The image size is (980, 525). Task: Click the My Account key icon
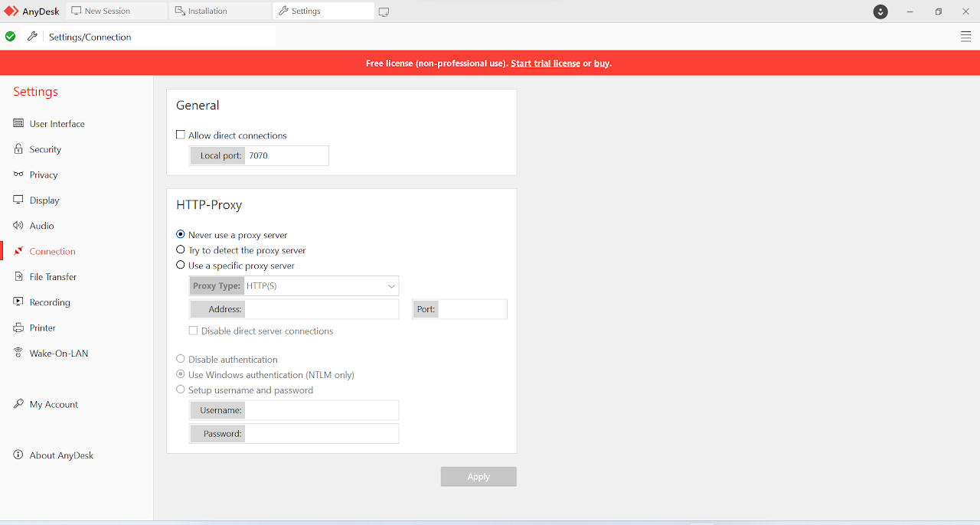coord(18,404)
